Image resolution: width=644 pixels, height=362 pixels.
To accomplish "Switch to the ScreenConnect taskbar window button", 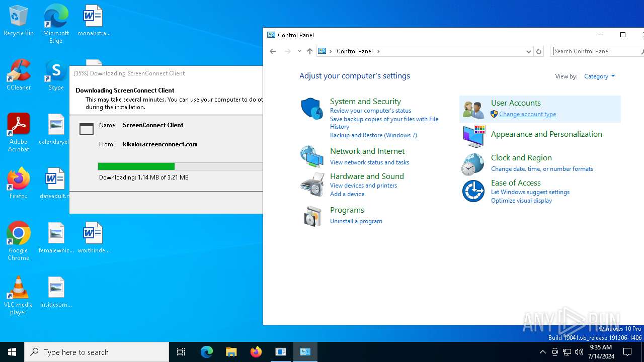I will [x=281, y=352].
